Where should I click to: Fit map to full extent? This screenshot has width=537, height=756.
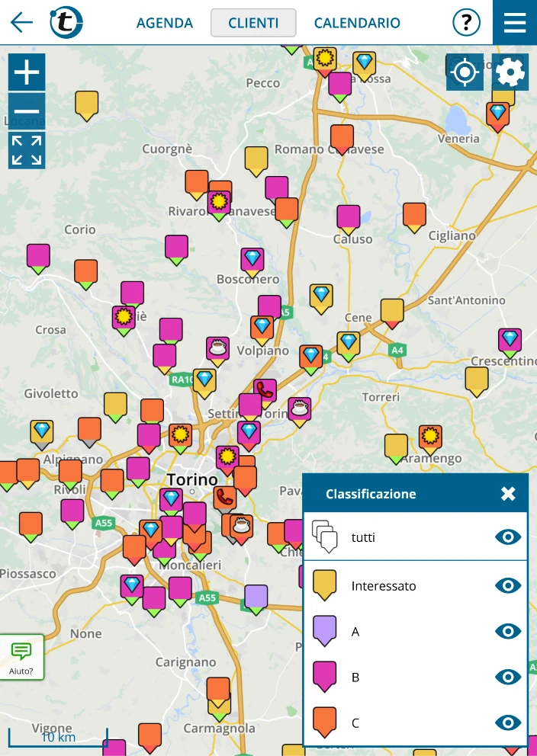(x=27, y=150)
